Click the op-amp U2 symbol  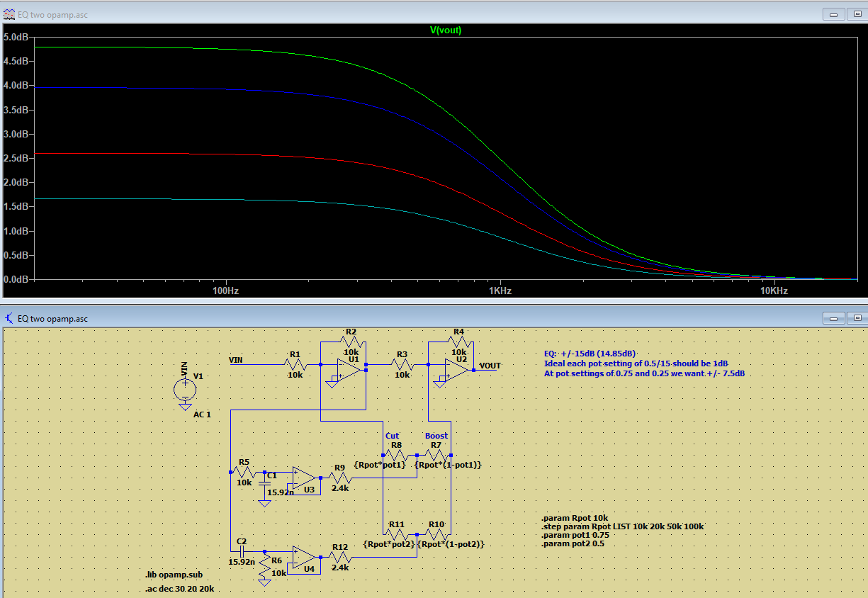pos(456,370)
